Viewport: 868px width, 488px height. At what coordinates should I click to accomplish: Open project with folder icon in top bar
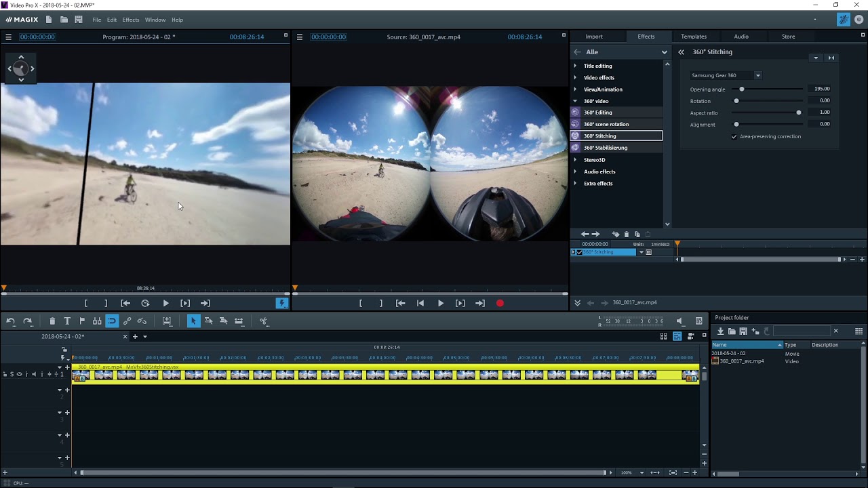64,20
